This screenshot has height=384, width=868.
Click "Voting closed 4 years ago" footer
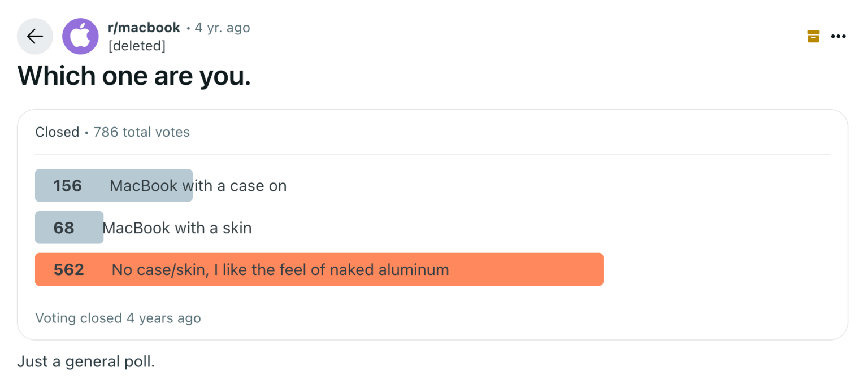118,318
